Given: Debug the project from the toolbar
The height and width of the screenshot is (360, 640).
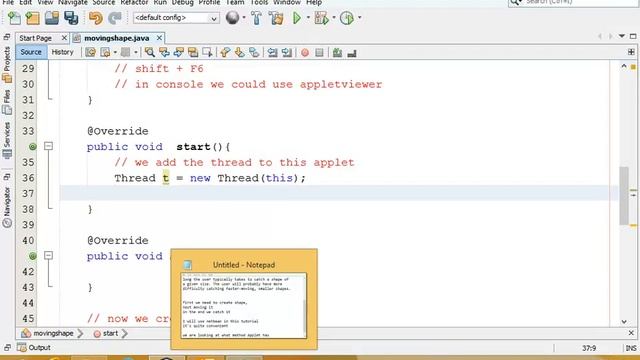Looking at the screenshot, I should [322, 18].
